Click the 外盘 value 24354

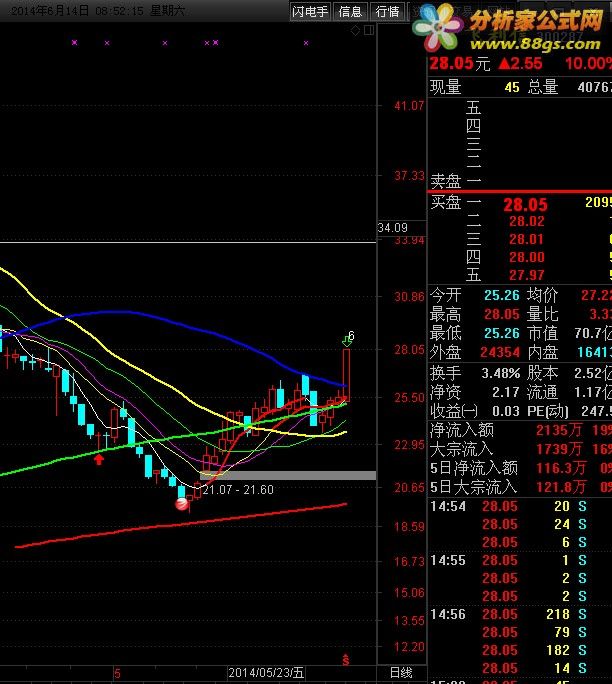[500, 352]
